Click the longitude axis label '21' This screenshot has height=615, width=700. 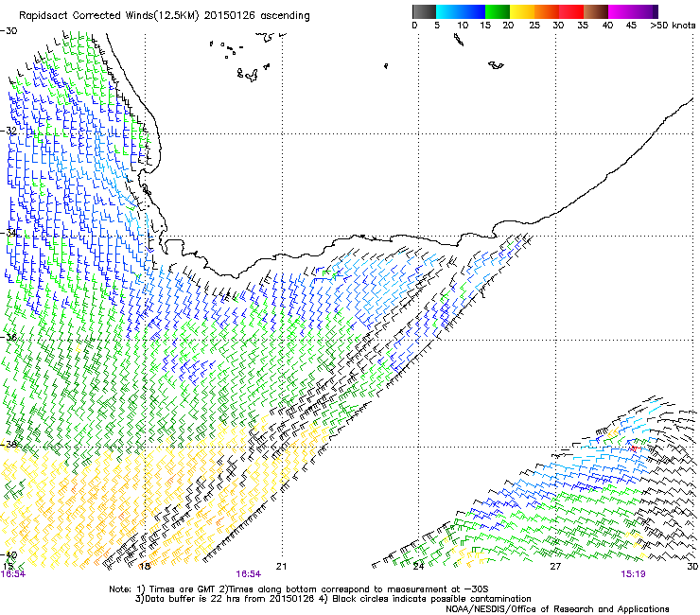point(281,567)
